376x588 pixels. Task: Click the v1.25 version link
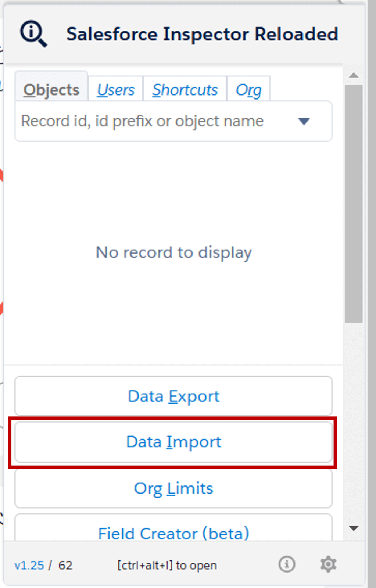pos(29,565)
